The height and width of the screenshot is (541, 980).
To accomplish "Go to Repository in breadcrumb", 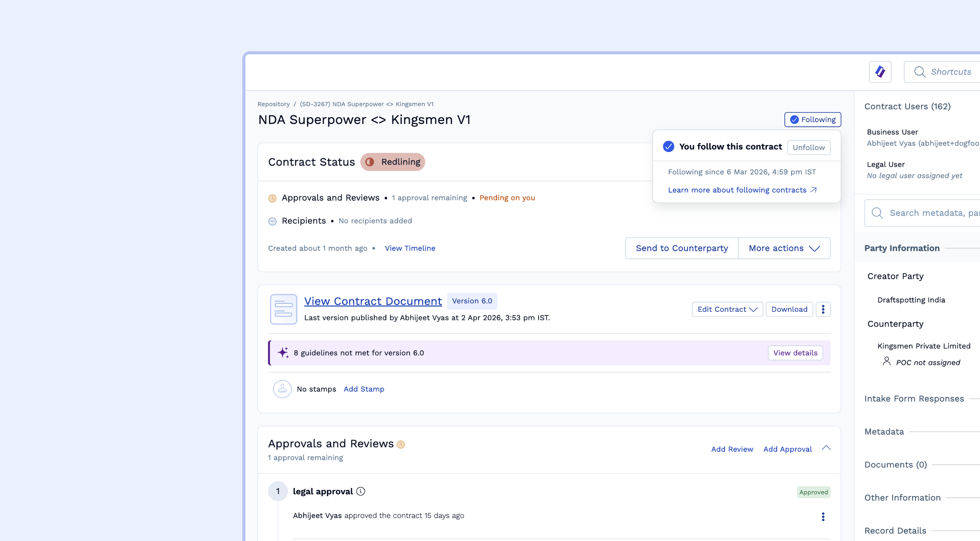I will coord(273,104).
